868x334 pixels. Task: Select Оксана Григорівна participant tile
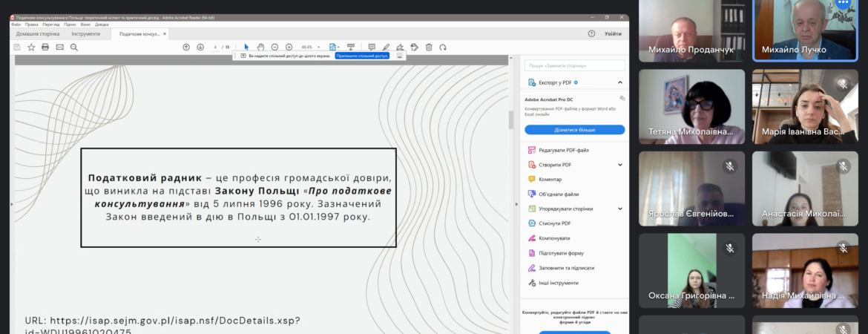point(691,271)
